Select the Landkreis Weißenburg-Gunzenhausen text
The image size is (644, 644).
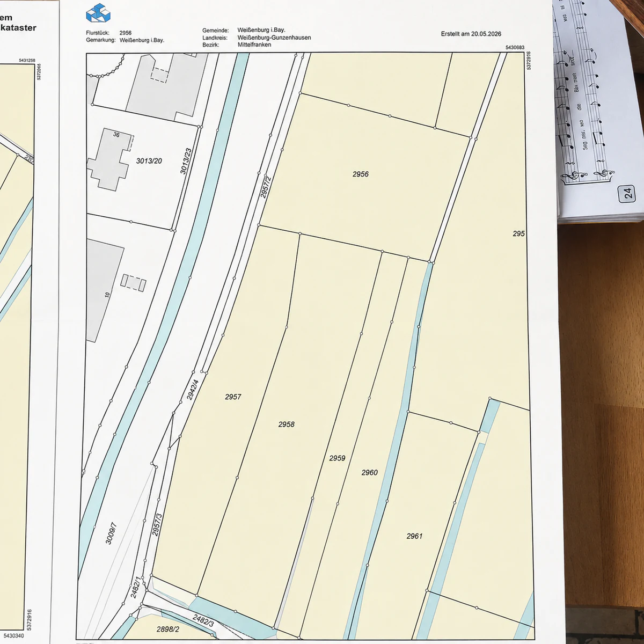click(x=257, y=38)
